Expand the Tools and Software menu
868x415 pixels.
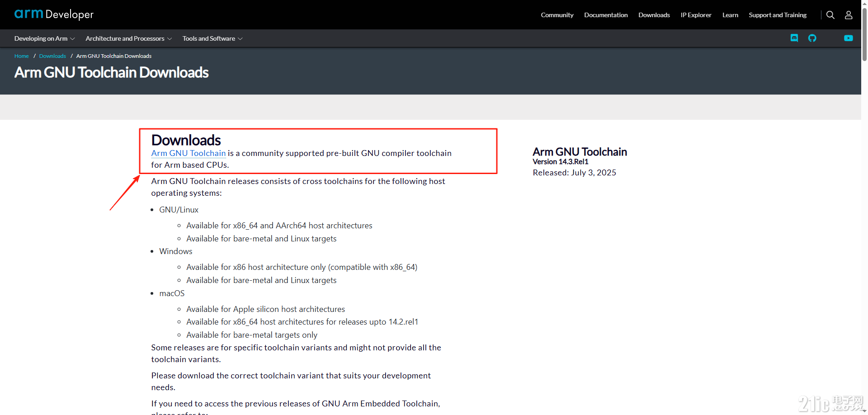pos(212,38)
